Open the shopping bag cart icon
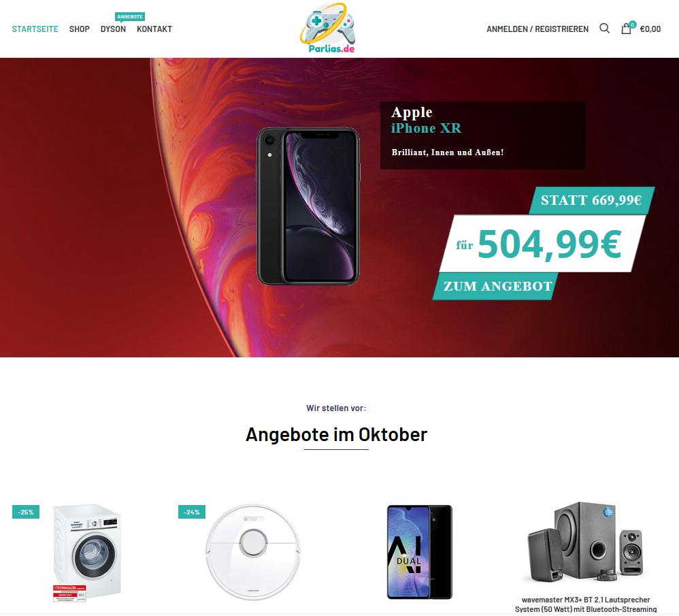The height and width of the screenshot is (616, 679). [626, 29]
